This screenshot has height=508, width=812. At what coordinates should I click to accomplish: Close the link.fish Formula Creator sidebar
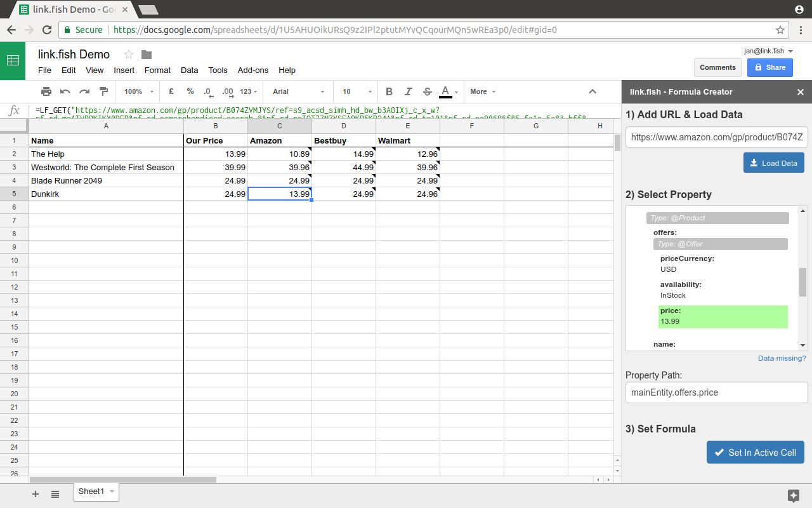coord(801,92)
